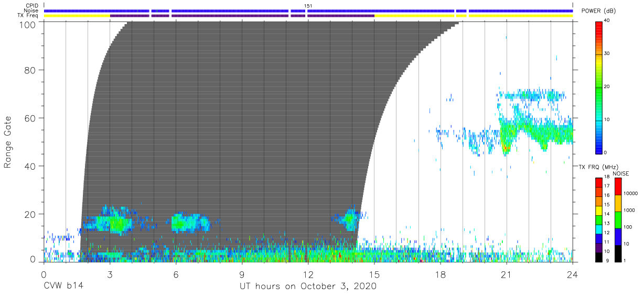The image size is (644, 297).
Task: Click the 15 tick on UT hours axis
Action: (374, 274)
